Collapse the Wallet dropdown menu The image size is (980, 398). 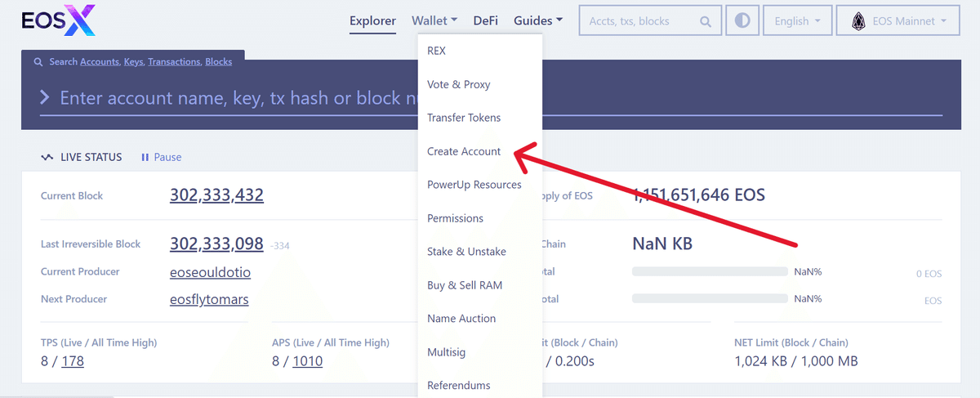pyautogui.click(x=434, y=21)
